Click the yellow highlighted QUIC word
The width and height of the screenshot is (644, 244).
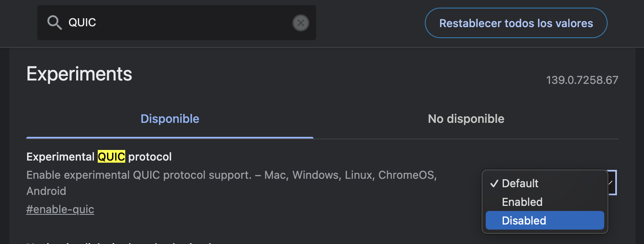pyautogui.click(x=111, y=157)
